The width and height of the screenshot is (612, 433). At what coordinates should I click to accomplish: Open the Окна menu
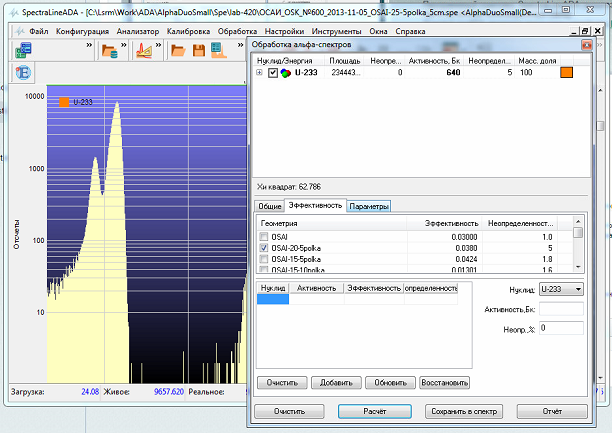378,31
